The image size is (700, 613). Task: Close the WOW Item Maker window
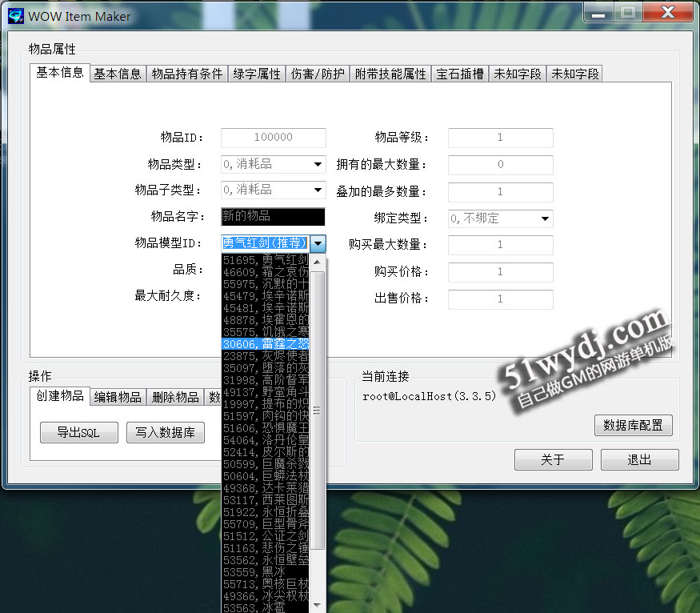(668, 13)
